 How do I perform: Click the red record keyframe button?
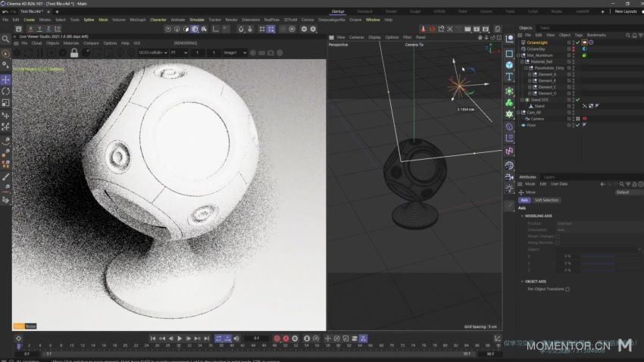(x=277, y=338)
